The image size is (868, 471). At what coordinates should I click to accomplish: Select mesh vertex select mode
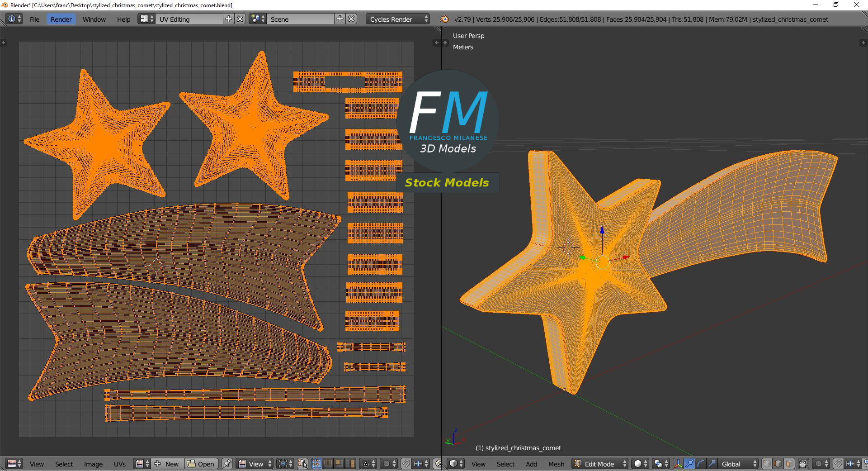click(767, 464)
